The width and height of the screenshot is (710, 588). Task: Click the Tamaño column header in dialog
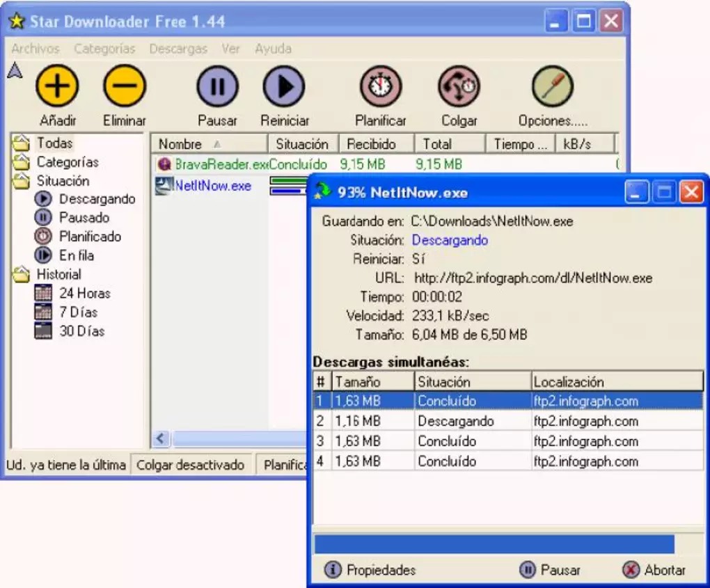(x=373, y=381)
